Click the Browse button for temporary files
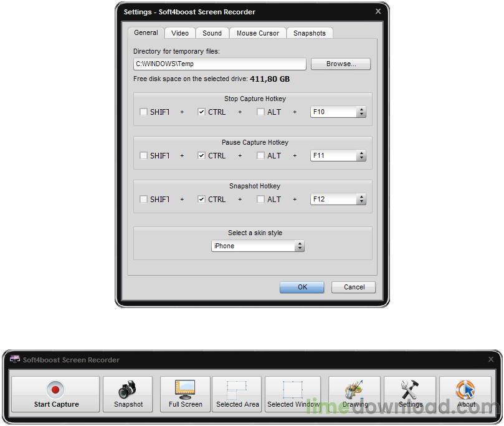 pyautogui.click(x=340, y=64)
